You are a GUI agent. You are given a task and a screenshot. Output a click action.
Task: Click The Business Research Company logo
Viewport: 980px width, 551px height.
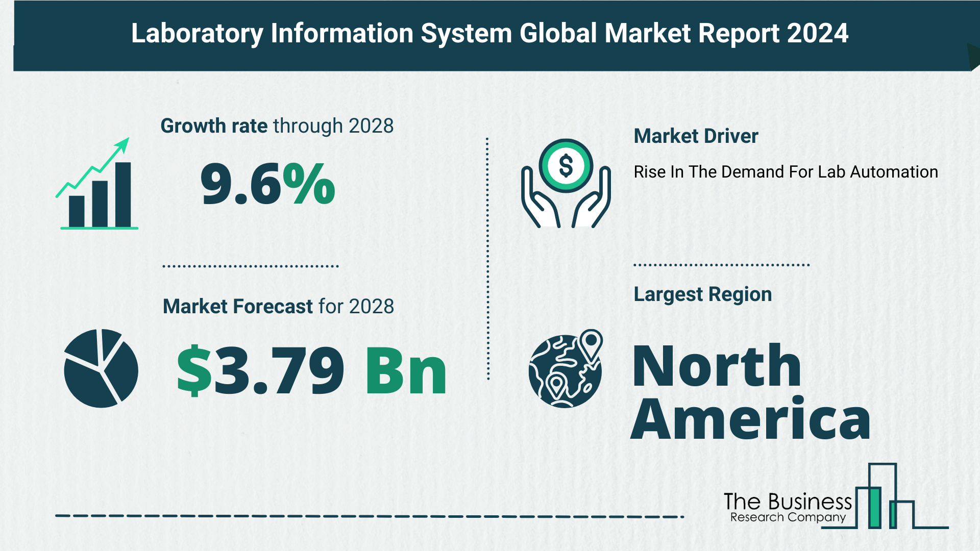(836, 496)
